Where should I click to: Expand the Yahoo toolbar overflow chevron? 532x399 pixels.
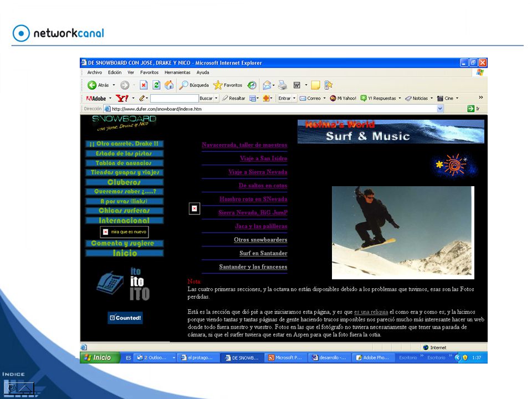pos(481,98)
